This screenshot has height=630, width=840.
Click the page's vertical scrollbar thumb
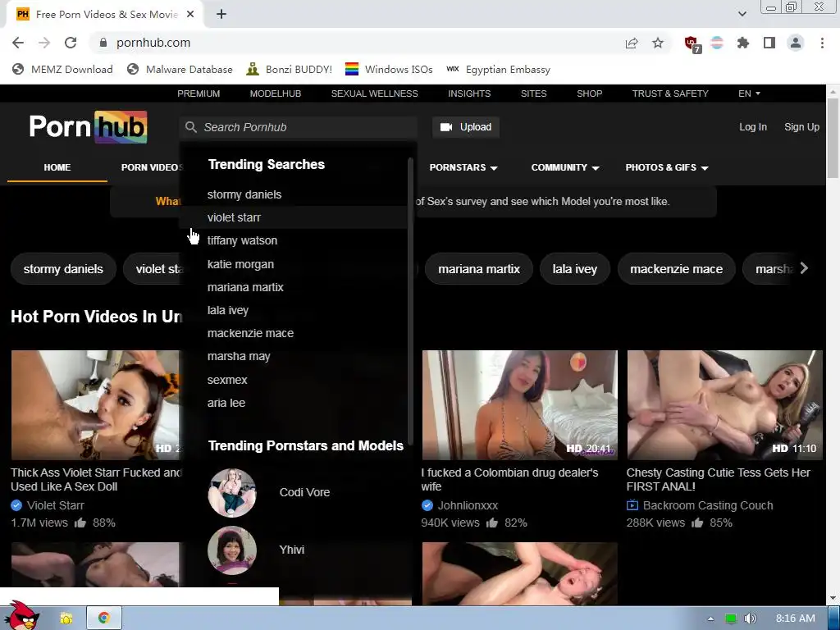[833, 138]
